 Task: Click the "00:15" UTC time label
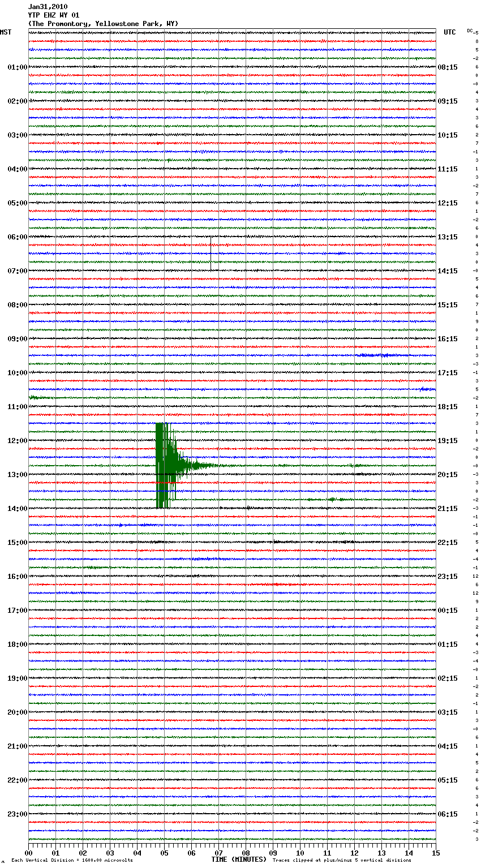[x=448, y=611]
